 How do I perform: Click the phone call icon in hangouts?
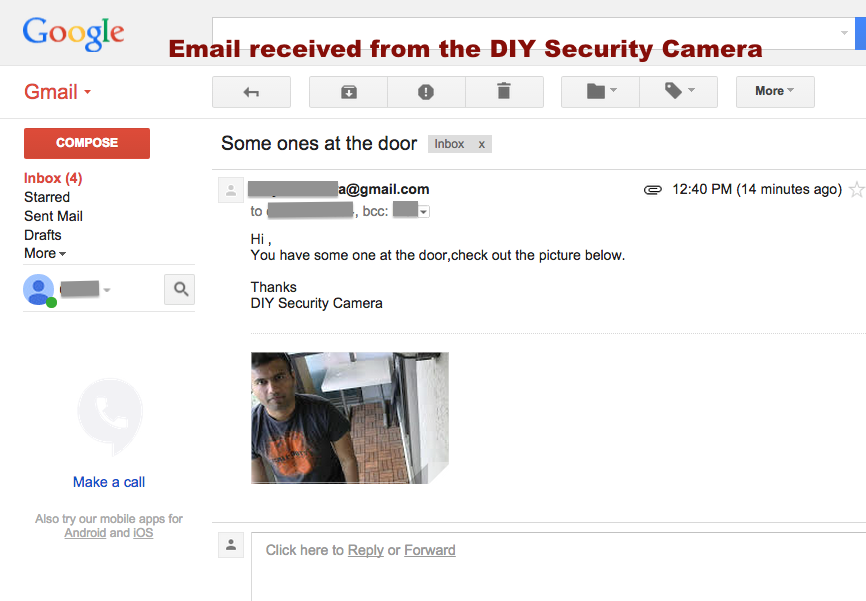click(110, 415)
